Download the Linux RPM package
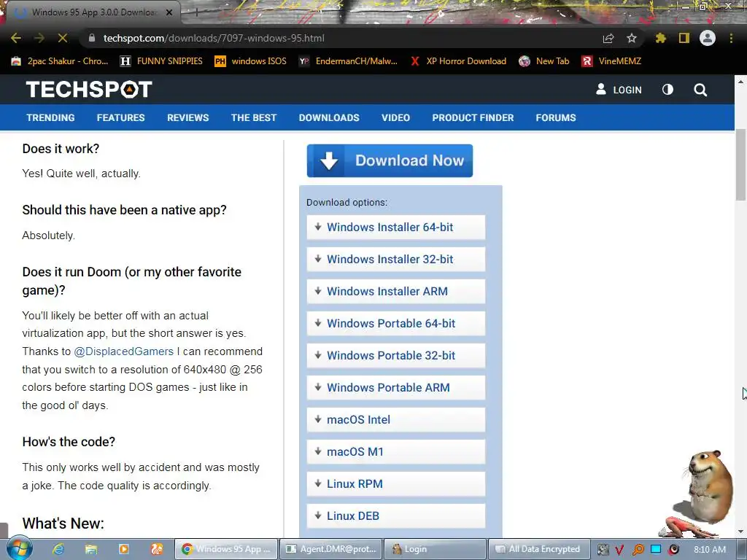Screen dimensions: 747x560 396,484
